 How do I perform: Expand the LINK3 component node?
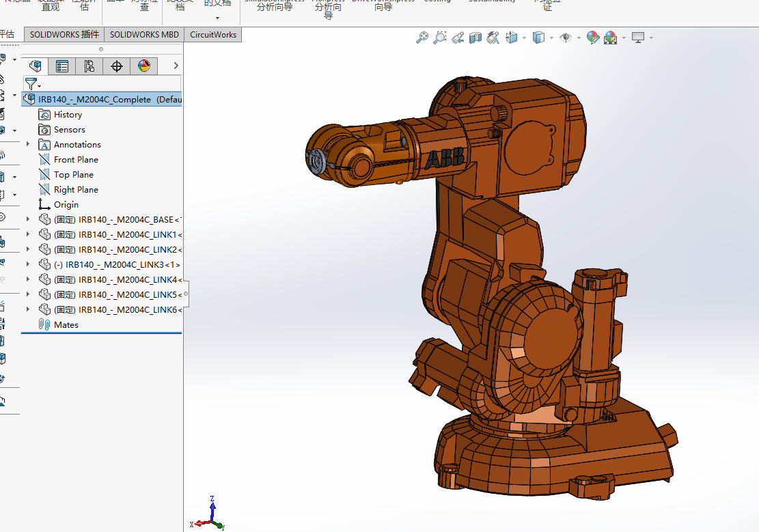(x=28, y=265)
